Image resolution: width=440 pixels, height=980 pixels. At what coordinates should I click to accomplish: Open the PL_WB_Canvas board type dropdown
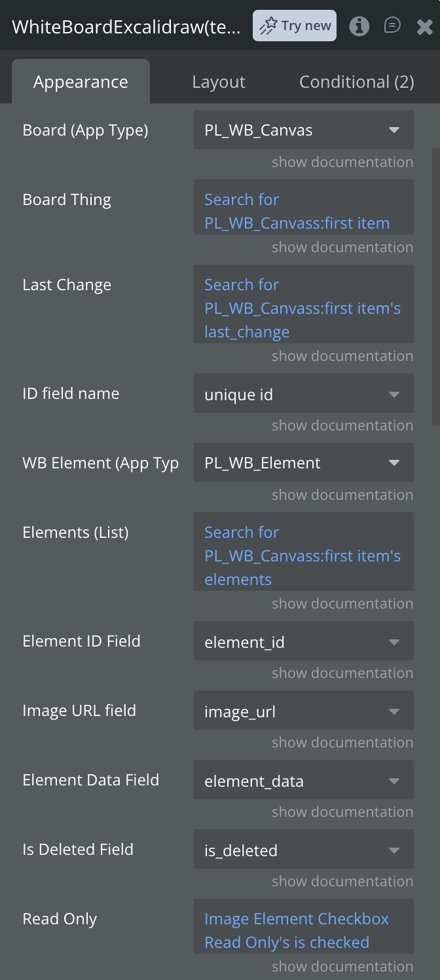[x=304, y=130]
